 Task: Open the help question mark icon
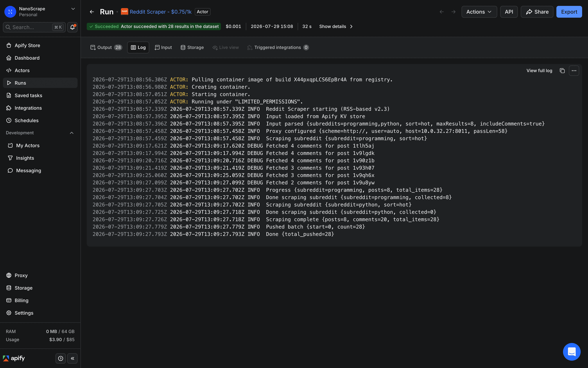[x=60, y=358]
